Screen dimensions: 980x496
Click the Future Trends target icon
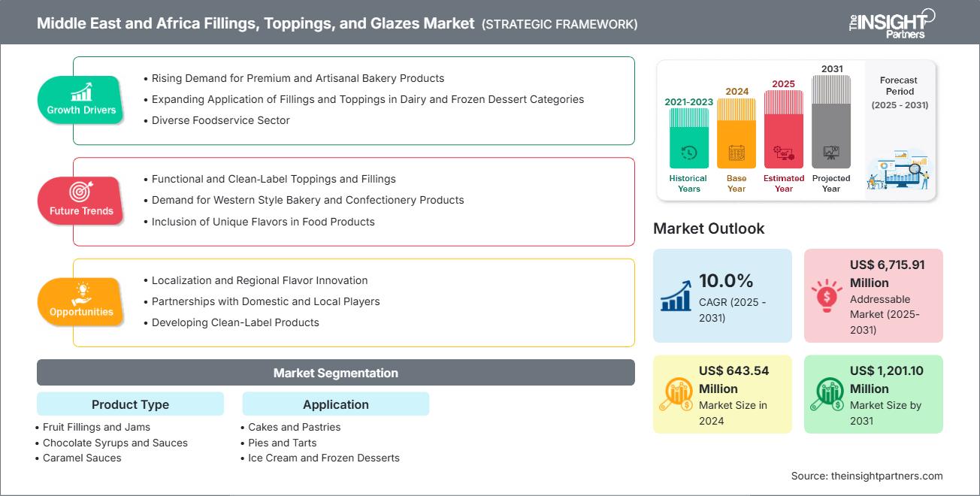[x=81, y=193]
